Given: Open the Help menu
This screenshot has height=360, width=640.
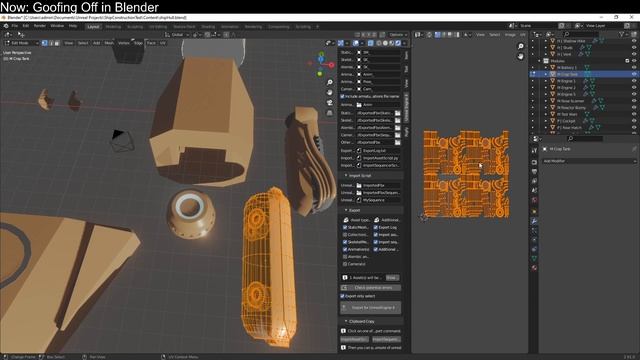Looking at the screenshot, I should [x=73, y=26].
